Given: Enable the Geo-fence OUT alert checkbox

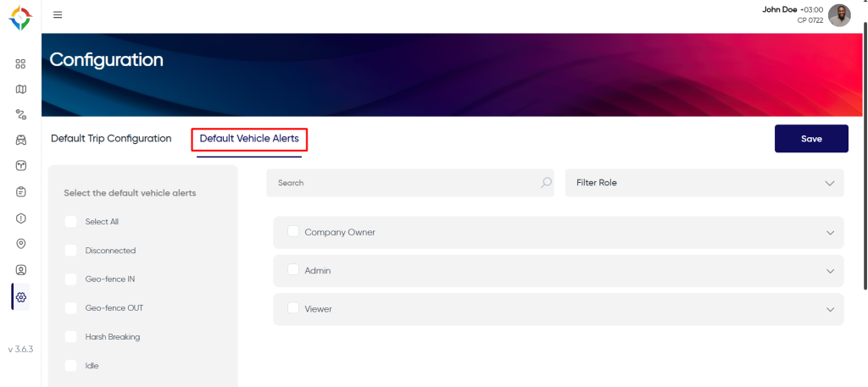Looking at the screenshot, I should pos(71,308).
